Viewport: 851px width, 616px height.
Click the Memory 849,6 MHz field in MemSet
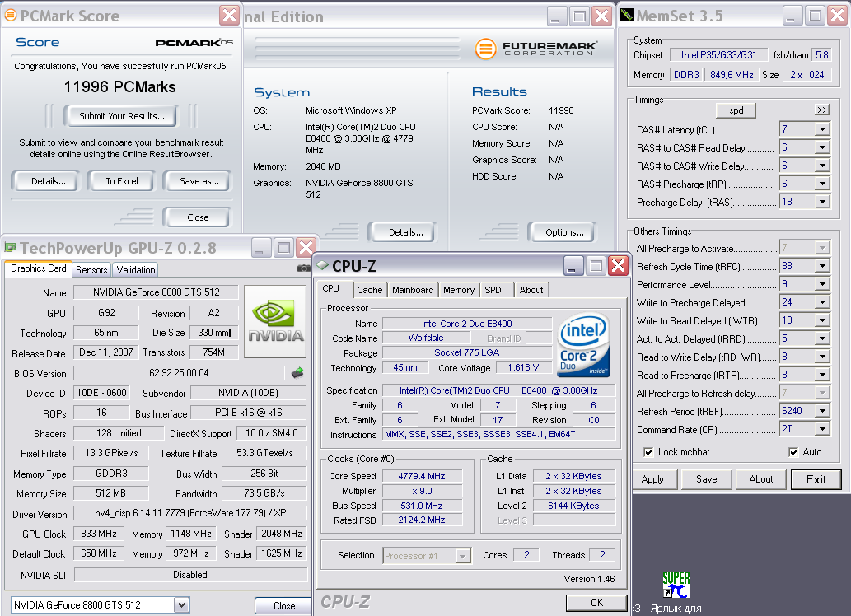pos(732,75)
